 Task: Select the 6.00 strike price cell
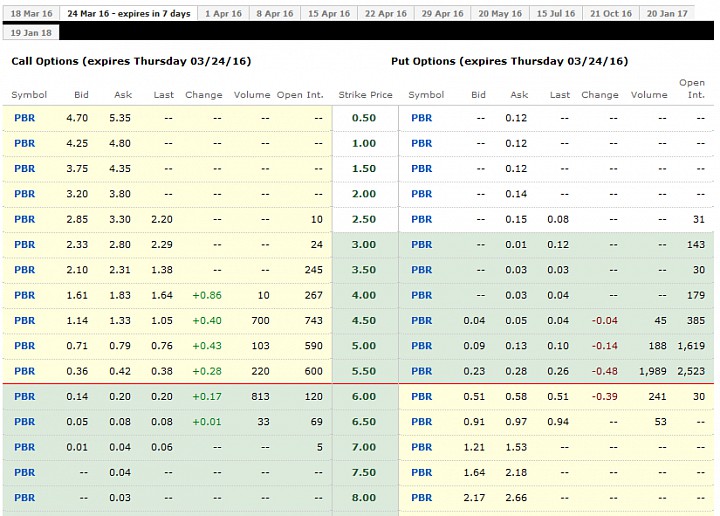[364, 396]
